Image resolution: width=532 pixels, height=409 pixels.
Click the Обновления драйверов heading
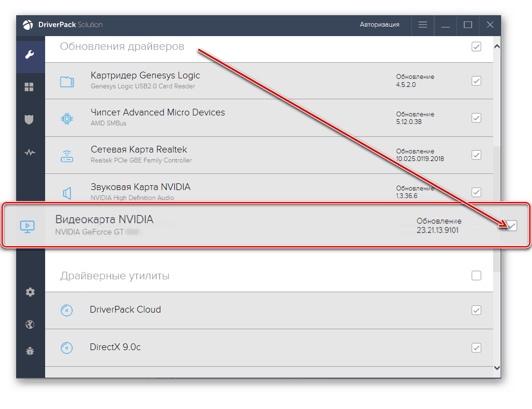point(122,46)
